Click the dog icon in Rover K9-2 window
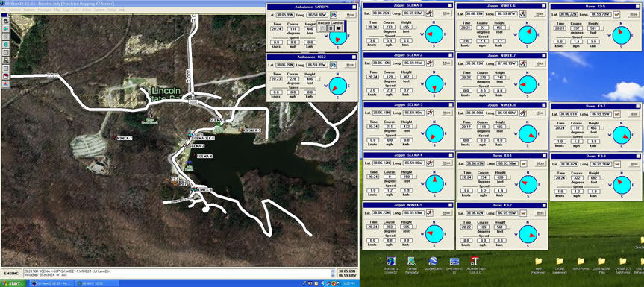The height and width of the screenshot is (287, 644). coord(523,213)
